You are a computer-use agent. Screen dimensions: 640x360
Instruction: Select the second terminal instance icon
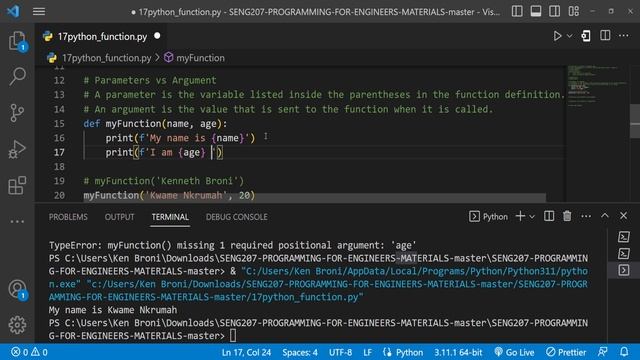coord(624,253)
